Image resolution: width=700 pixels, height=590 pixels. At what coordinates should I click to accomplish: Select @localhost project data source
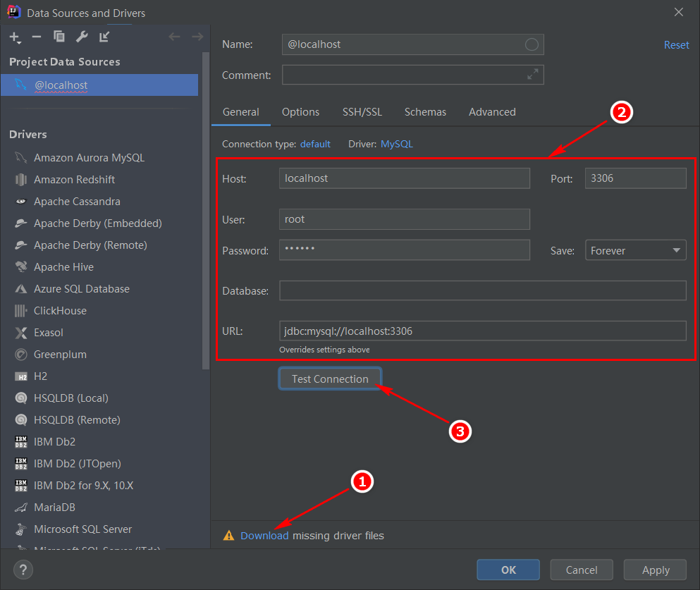pos(99,85)
